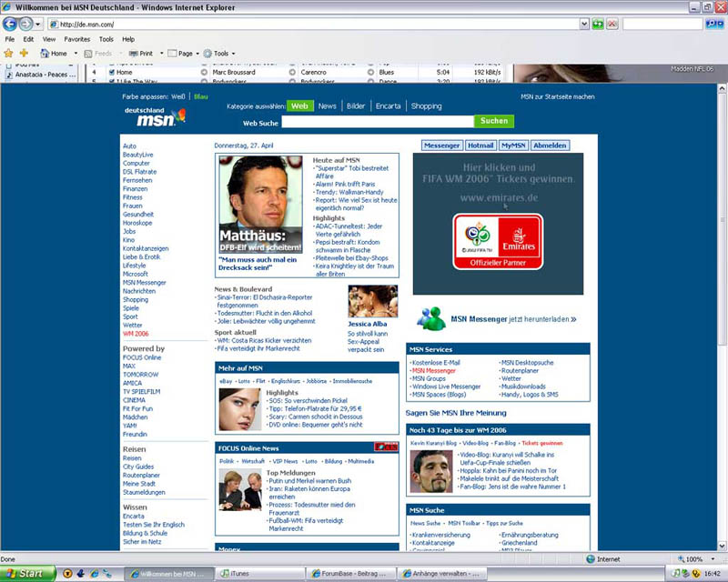Viewport: 728px width, 582px height.
Task: Click the Hotmail button
Action: point(480,145)
